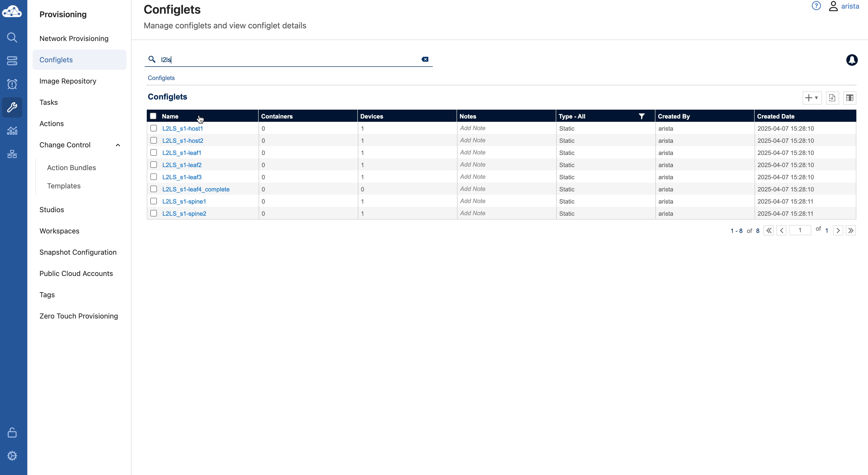Click the help question mark icon
The width and height of the screenshot is (868, 475).
coord(816,6)
